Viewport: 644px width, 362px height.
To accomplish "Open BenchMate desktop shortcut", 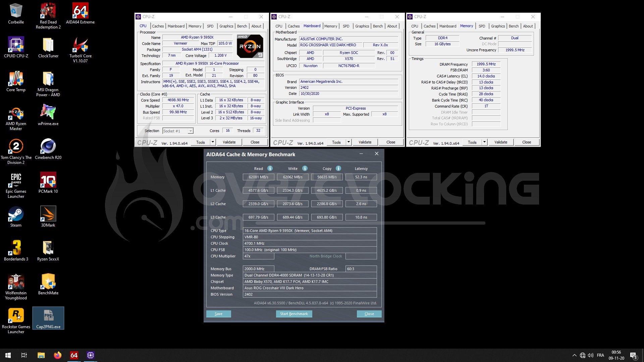I will pyautogui.click(x=48, y=285).
